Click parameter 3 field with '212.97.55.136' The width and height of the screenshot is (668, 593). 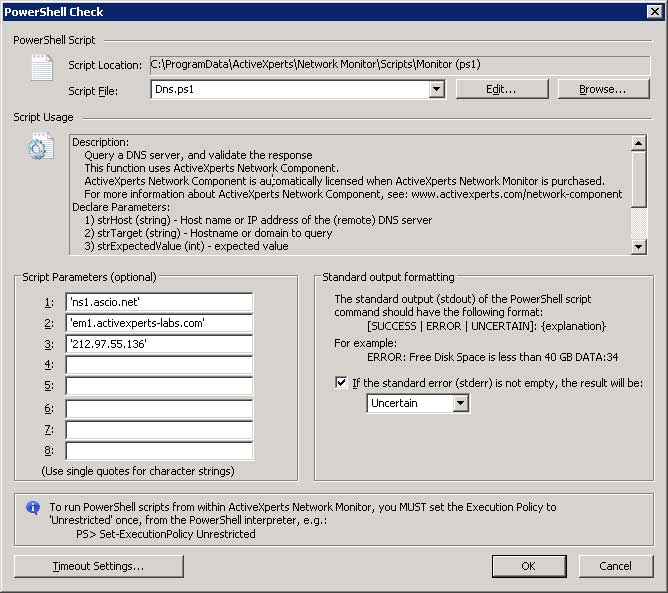click(x=159, y=344)
